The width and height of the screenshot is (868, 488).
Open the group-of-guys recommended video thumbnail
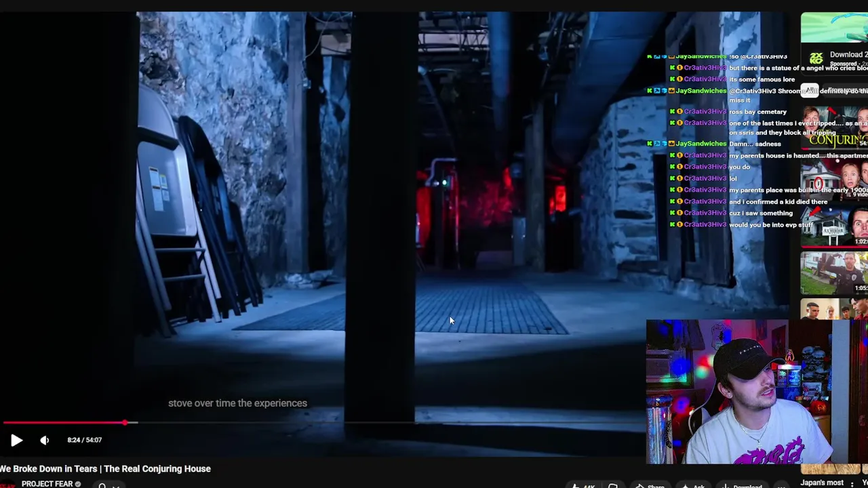coord(835,310)
